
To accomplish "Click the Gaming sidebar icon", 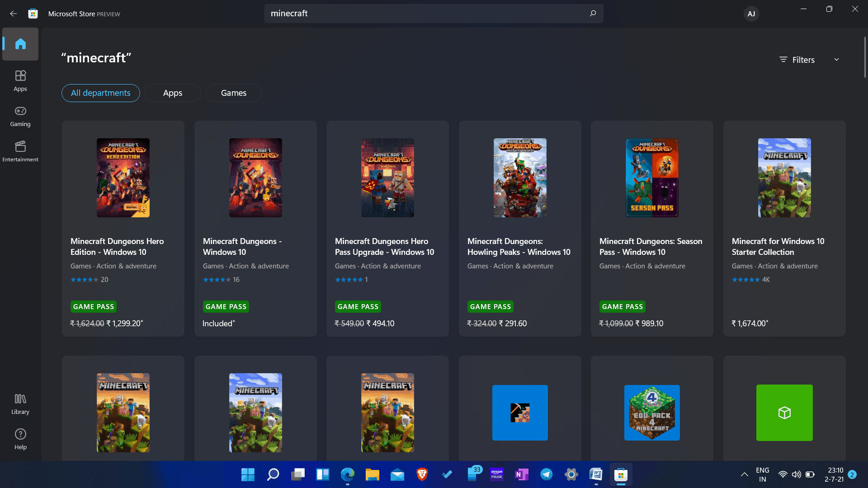I will pyautogui.click(x=20, y=115).
